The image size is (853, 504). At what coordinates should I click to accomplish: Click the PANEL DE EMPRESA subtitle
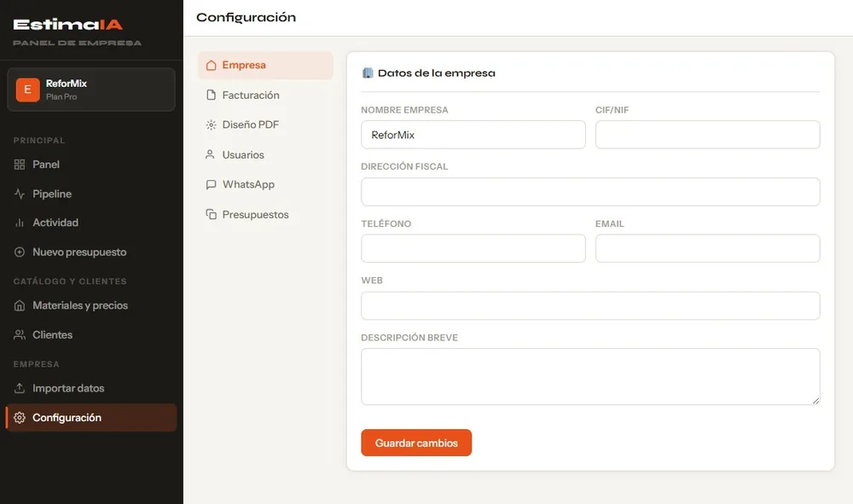(x=78, y=43)
